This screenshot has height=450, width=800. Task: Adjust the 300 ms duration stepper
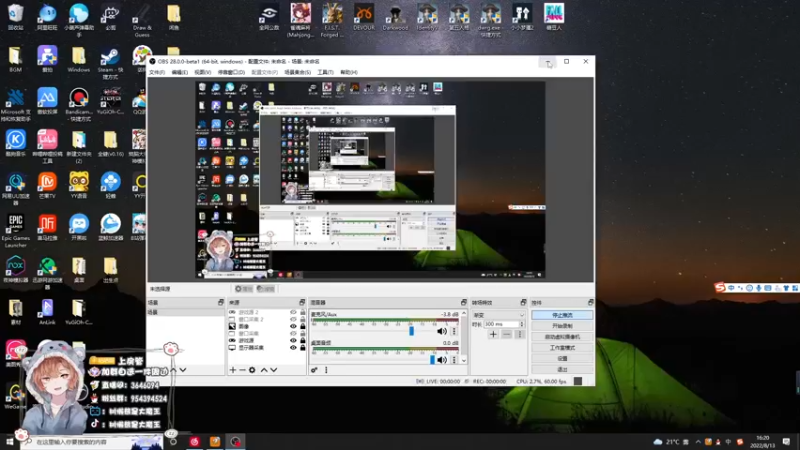pyautogui.click(x=521, y=324)
